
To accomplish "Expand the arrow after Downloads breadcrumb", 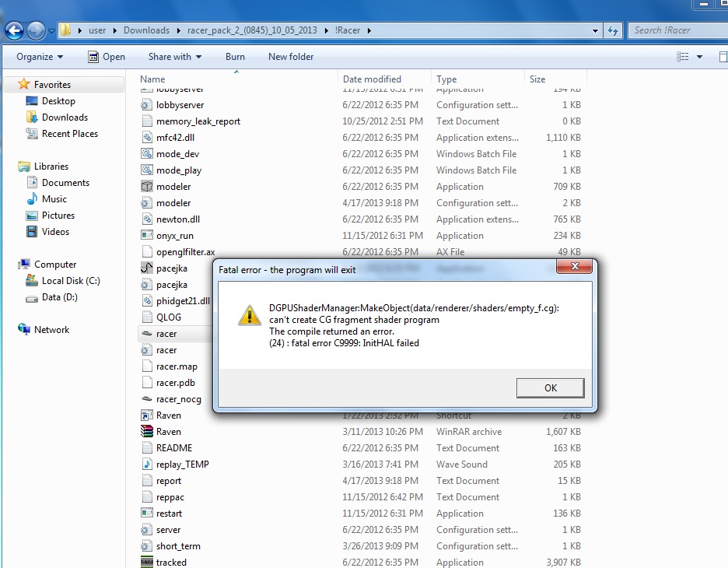I will 178,30.
